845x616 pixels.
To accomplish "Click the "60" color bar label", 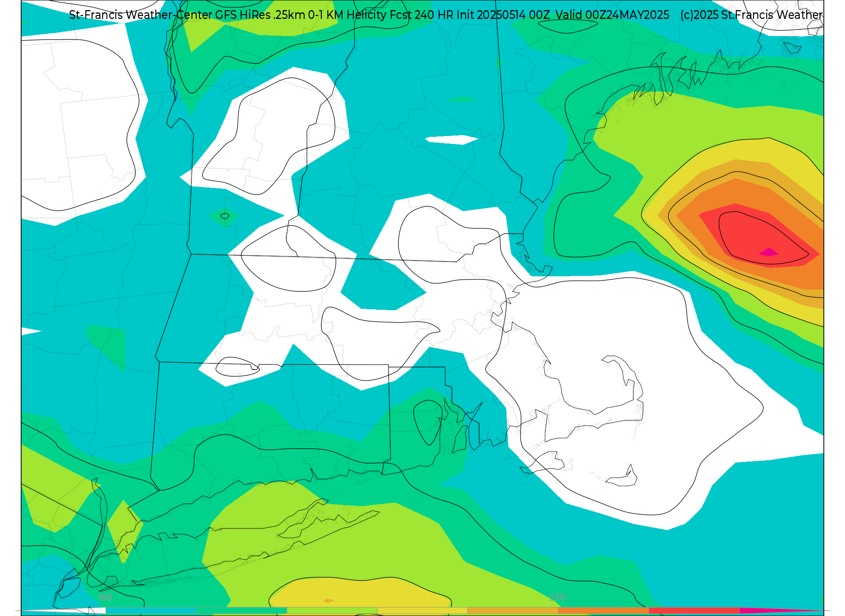I will click(x=106, y=598).
